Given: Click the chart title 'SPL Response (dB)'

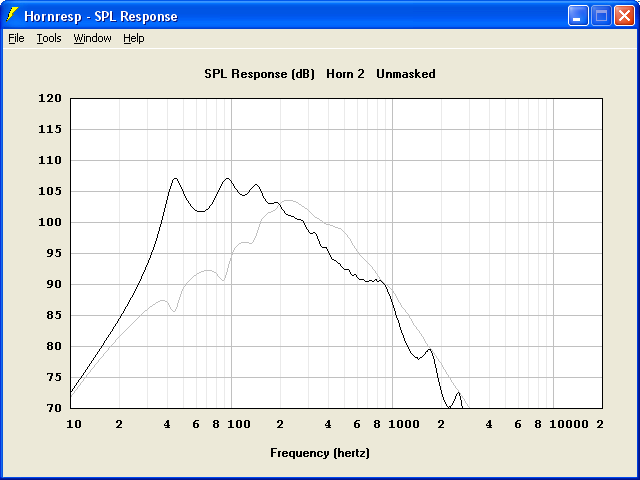Looking at the screenshot, I should [260, 74].
